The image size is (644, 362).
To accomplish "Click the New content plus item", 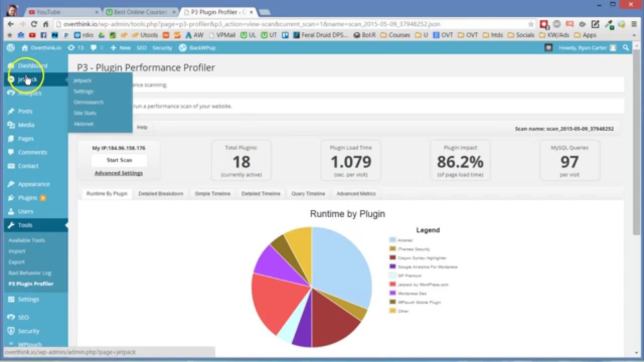I will point(120,48).
